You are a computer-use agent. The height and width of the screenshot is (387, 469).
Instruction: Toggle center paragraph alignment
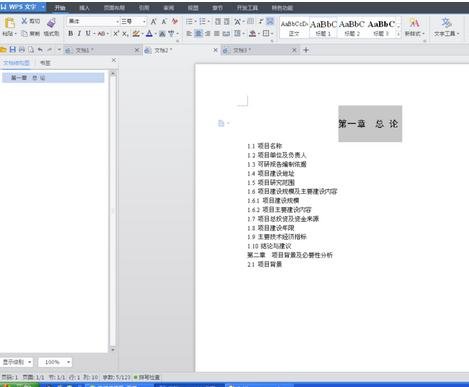click(x=198, y=33)
